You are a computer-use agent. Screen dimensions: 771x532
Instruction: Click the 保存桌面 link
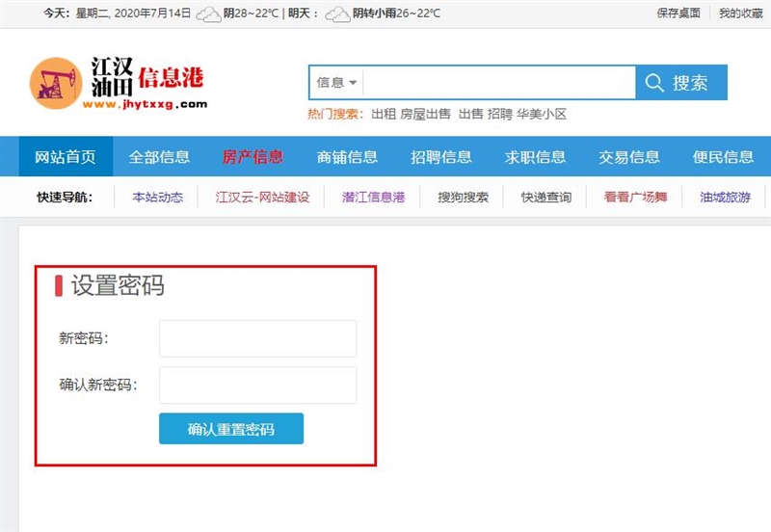[678, 13]
